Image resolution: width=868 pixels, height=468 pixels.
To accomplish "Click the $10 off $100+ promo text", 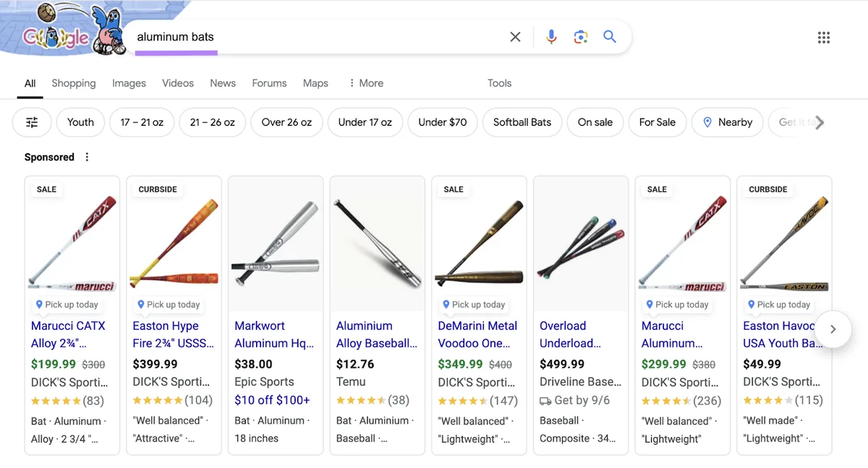I will (x=272, y=400).
